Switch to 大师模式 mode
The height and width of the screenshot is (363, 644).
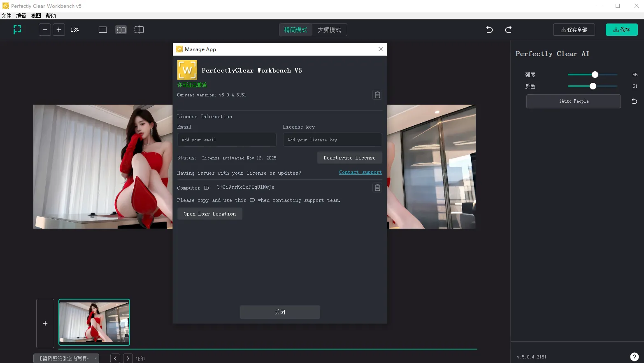tap(329, 30)
